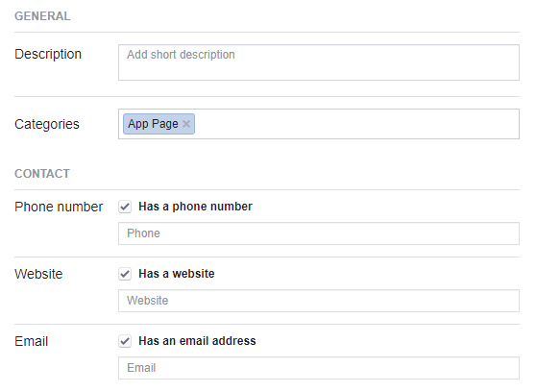Viewport: 536px width, 392px height.
Task: Click the GENERAL section heading
Action: tap(42, 16)
